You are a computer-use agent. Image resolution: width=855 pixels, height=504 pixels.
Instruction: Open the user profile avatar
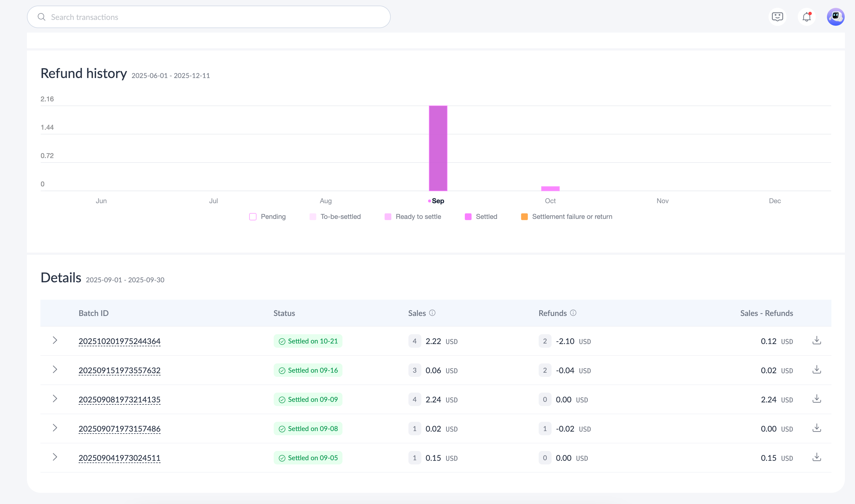[835, 17]
